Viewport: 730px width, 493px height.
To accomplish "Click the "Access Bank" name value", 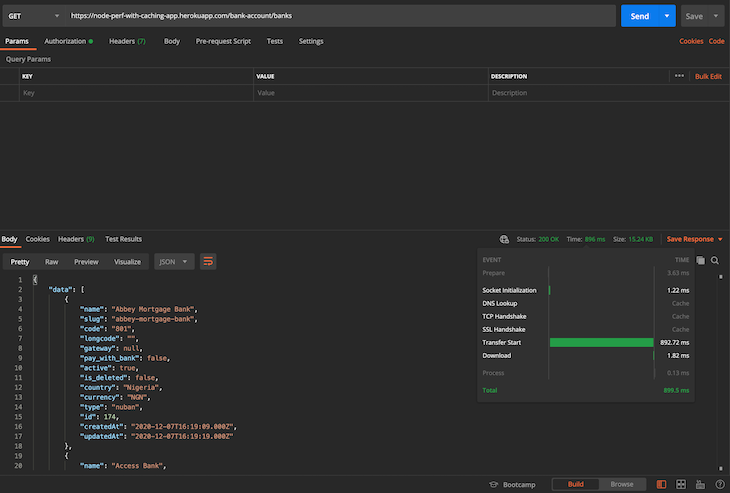I will click(138, 466).
